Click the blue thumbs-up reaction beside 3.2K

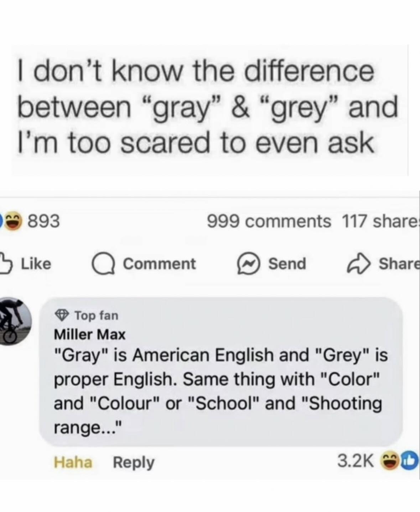pyautogui.click(x=408, y=462)
